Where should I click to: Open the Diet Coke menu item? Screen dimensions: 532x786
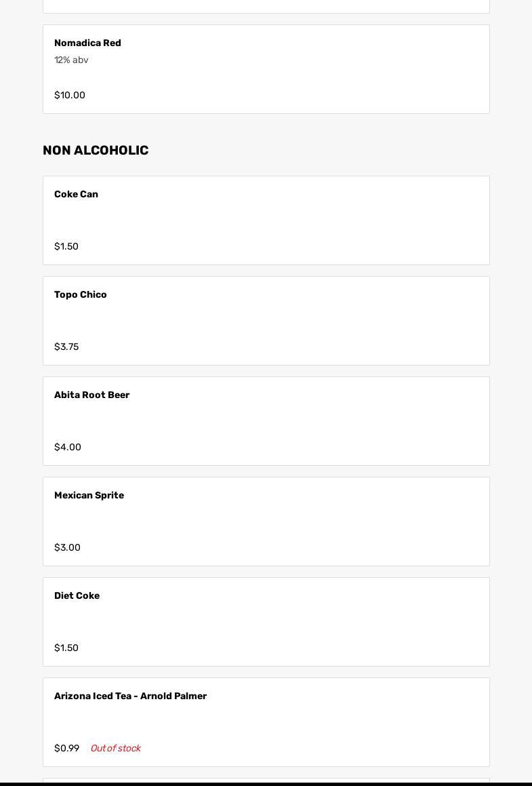[77, 596]
